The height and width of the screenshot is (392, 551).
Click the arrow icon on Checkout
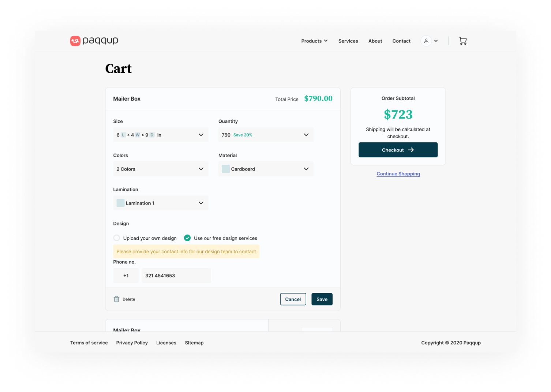click(411, 150)
